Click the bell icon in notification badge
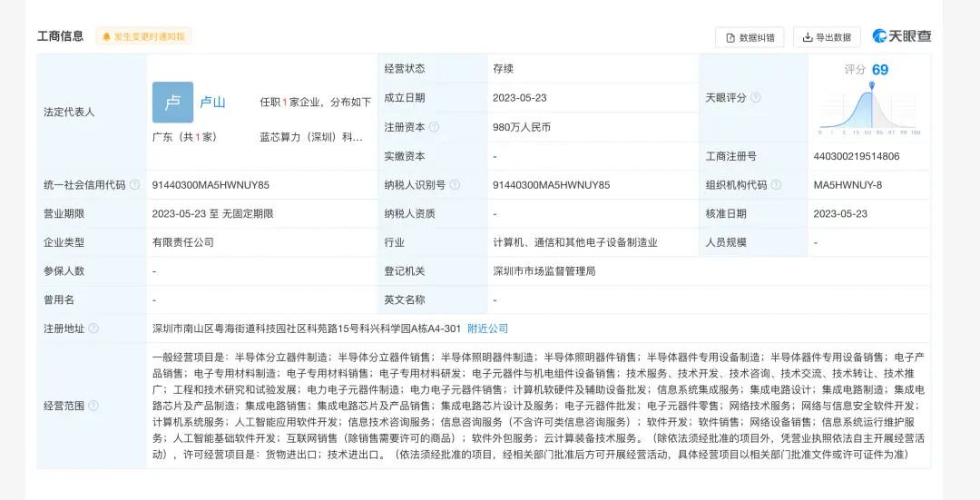Screen dimensions: 980x500 pyautogui.click(x=106, y=37)
